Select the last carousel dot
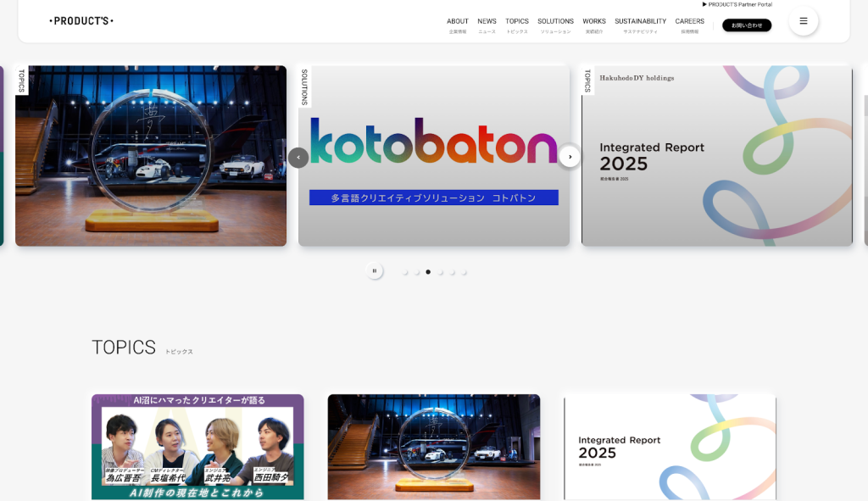Image resolution: width=868 pixels, height=501 pixels. click(464, 272)
